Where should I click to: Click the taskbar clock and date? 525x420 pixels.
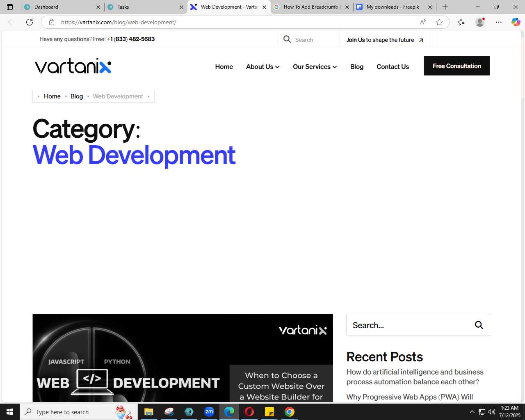point(509,412)
